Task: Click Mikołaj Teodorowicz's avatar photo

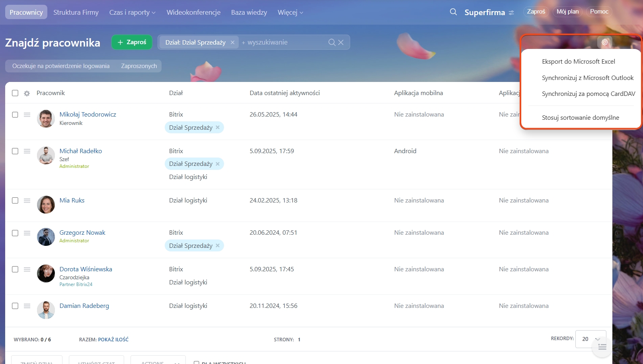Action: [x=46, y=119]
